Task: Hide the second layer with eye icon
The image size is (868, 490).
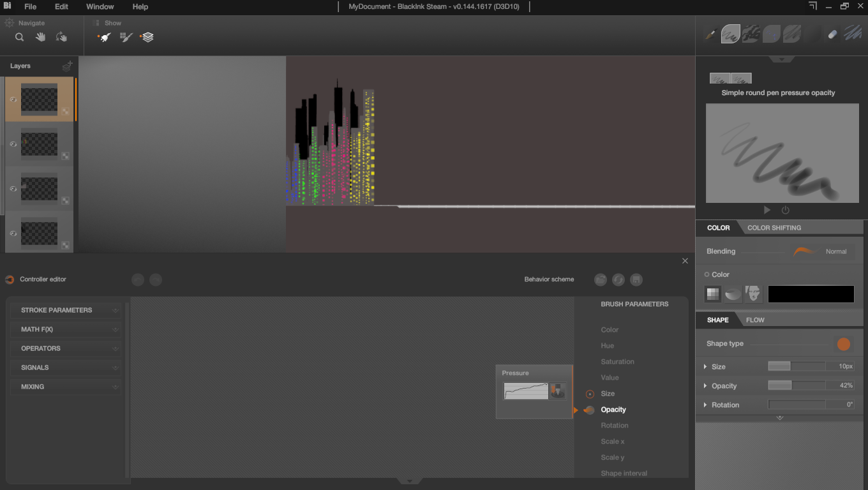Action: (13, 144)
